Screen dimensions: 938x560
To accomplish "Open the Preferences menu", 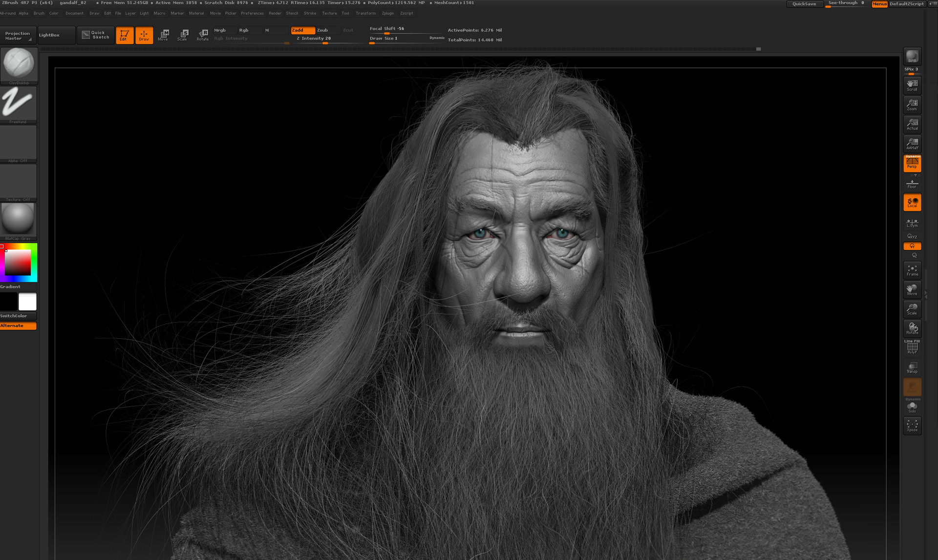I will click(x=252, y=13).
